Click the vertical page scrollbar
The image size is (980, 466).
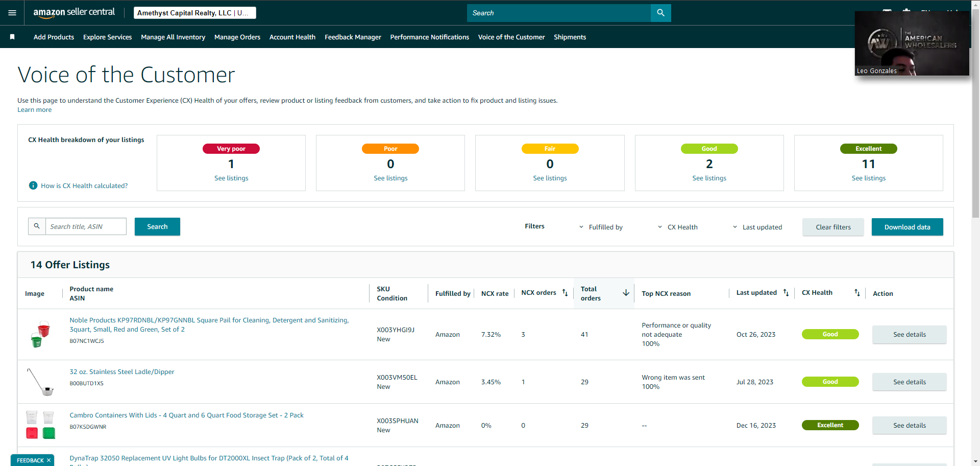coord(975,113)
